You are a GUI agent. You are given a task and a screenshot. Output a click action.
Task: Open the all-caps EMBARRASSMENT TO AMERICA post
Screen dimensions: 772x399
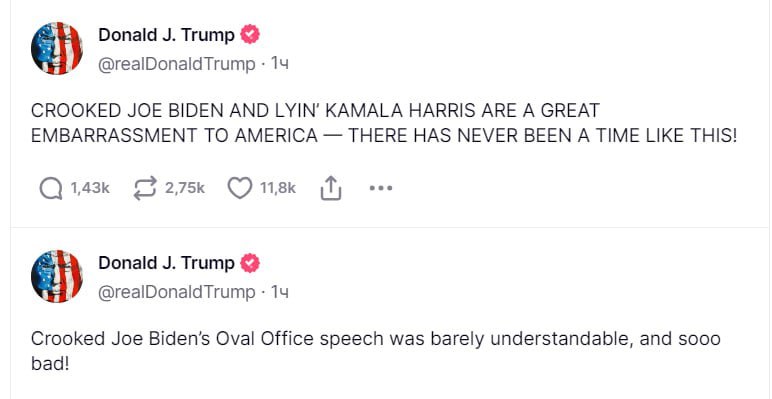click(x=384, y=123)
